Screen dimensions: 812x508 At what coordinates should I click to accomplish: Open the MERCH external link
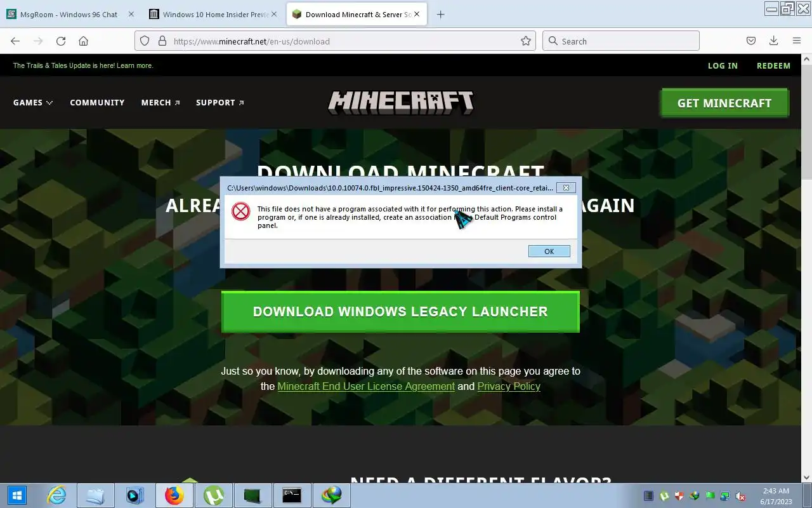tap(160, 102)
